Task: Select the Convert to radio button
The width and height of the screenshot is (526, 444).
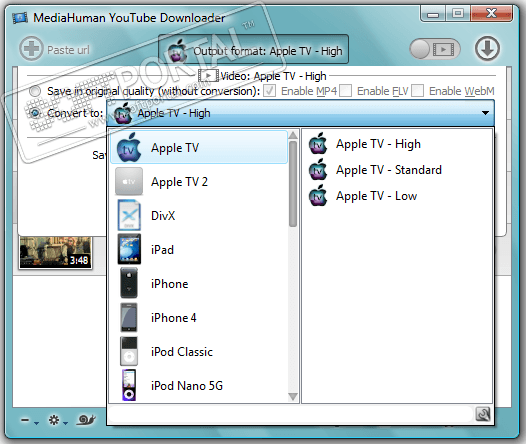Action: (35, 113)
